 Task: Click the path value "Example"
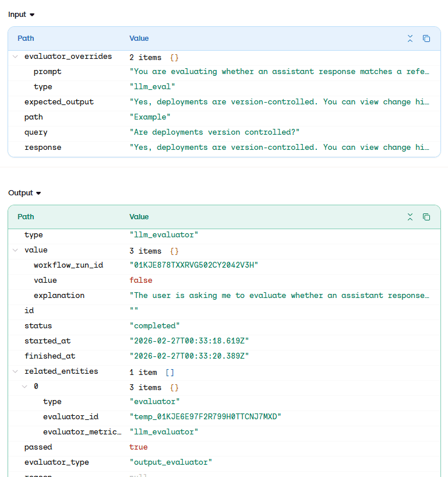pyautogui.click(x=150, y=117)
